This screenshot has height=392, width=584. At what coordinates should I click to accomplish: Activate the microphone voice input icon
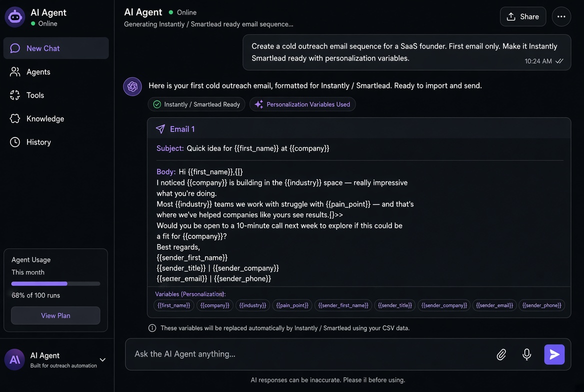[x=526, y=354]
